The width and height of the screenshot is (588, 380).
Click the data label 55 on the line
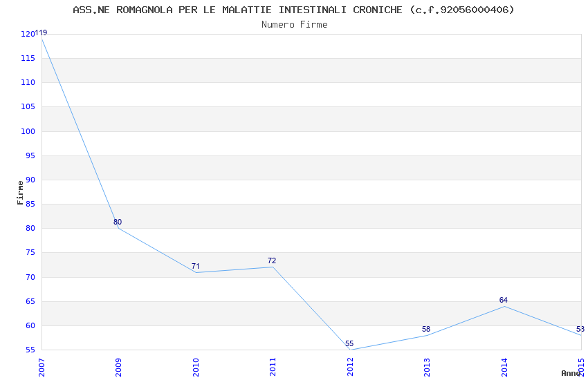[x=349, y=343]
